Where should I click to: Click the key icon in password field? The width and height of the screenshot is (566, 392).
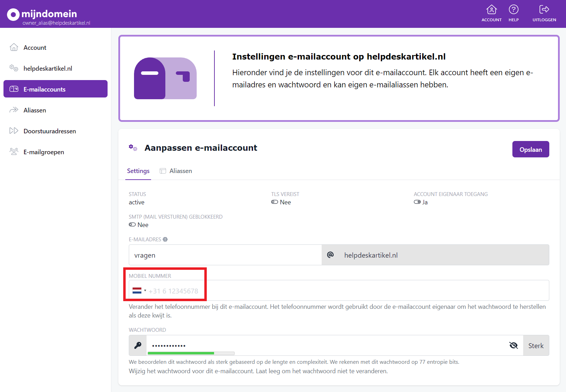[138, 345]
